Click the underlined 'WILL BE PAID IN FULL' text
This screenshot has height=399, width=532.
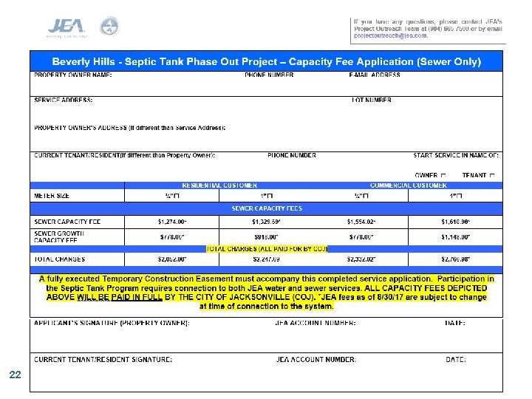[x=120, y=297]
